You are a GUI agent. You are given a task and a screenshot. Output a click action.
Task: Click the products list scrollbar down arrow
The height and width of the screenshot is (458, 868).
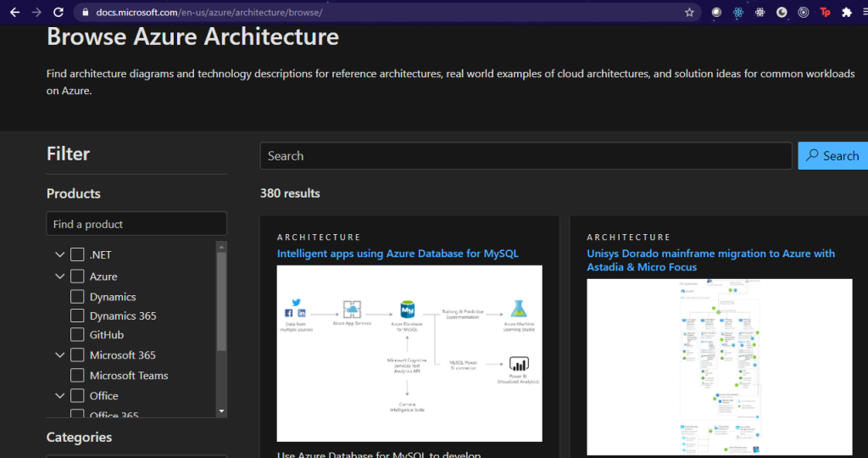(x=222, y=411)
